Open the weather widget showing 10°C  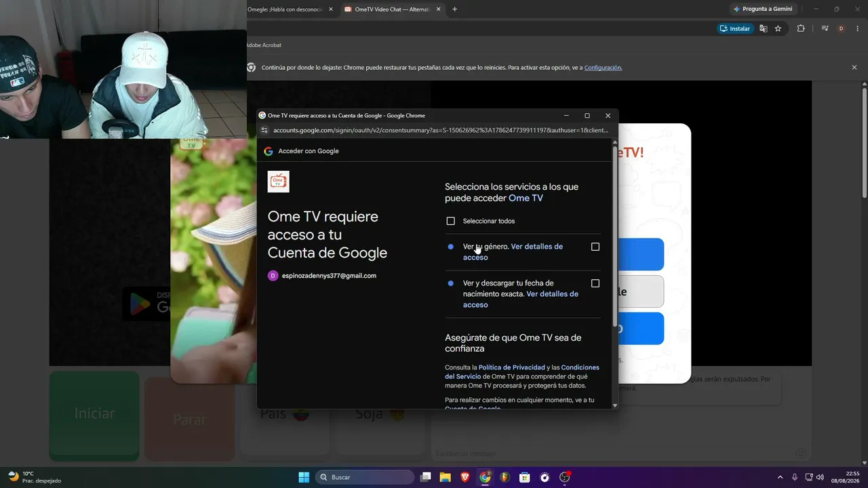click(34, 477)
